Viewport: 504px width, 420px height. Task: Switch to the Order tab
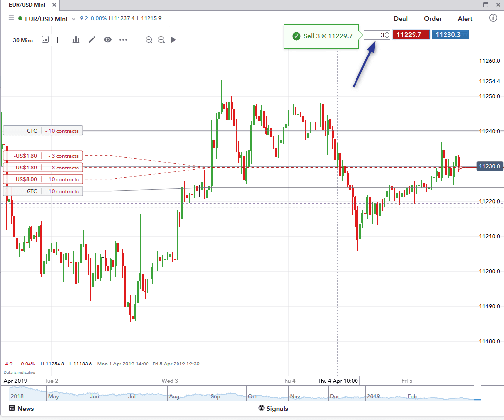tap(433, 19)
